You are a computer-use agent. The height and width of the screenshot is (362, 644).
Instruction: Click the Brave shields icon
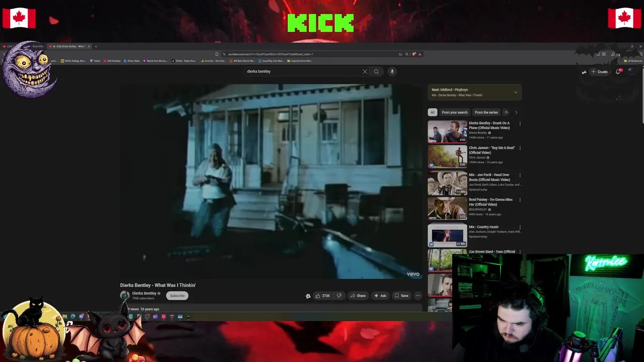click(x=414, y=54)
